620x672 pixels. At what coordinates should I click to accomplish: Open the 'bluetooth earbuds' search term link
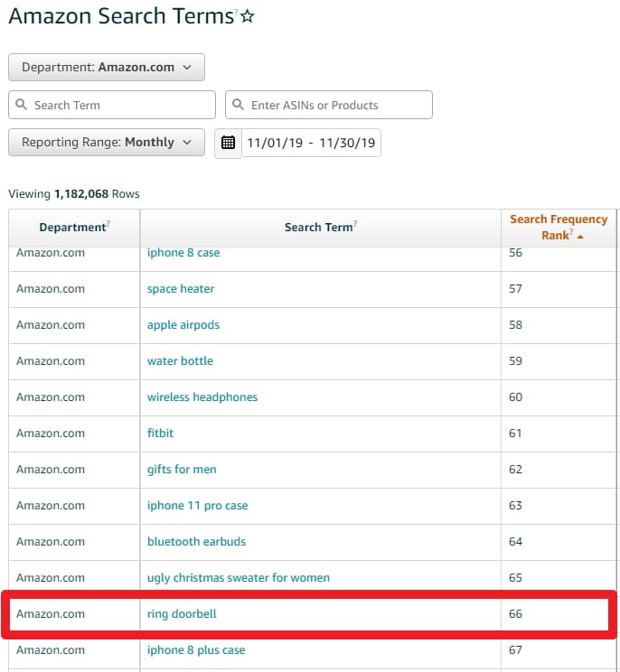pos(196,542)
